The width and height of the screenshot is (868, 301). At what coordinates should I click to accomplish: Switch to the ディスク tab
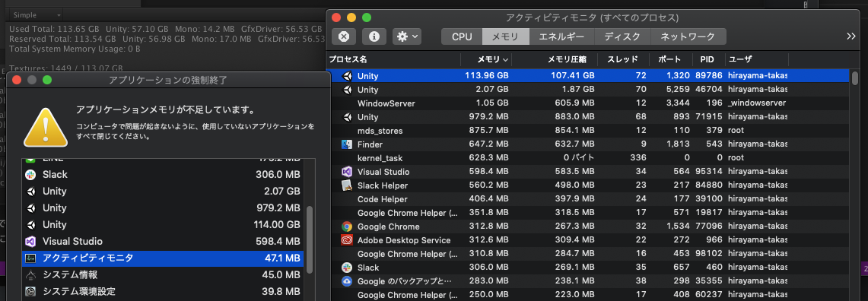[622, 36]
